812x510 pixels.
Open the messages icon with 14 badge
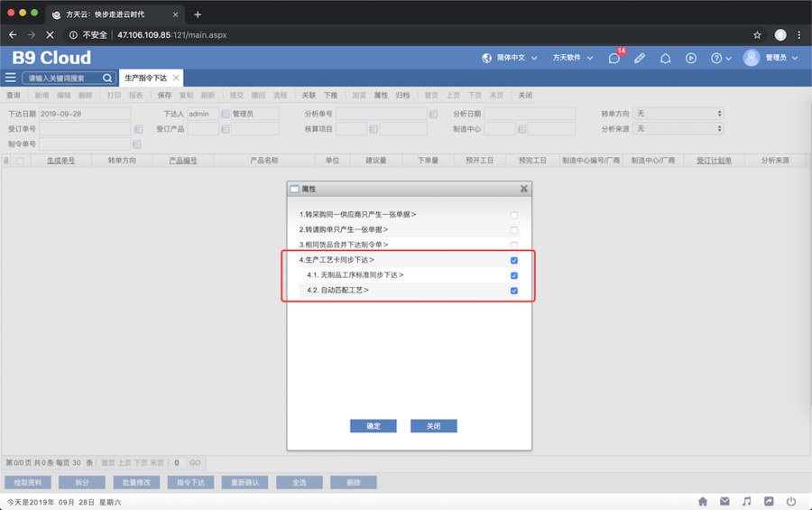click(x=614, y=58)
